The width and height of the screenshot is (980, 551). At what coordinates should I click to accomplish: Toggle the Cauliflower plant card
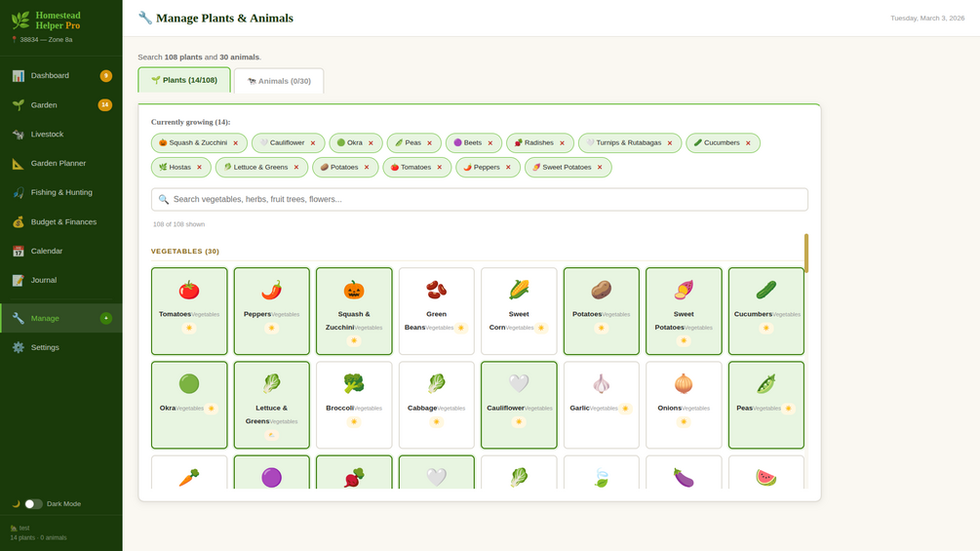tap(519, 405)
